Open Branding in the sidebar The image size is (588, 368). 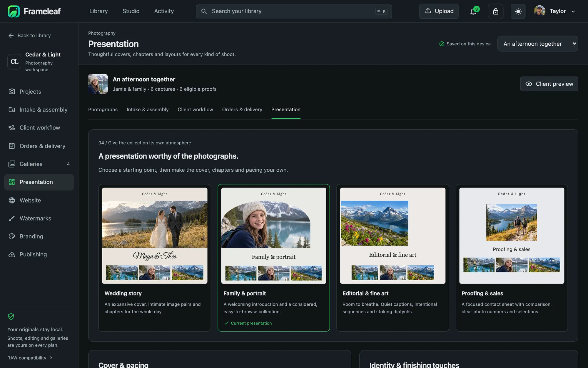click(x=39, y=236)
